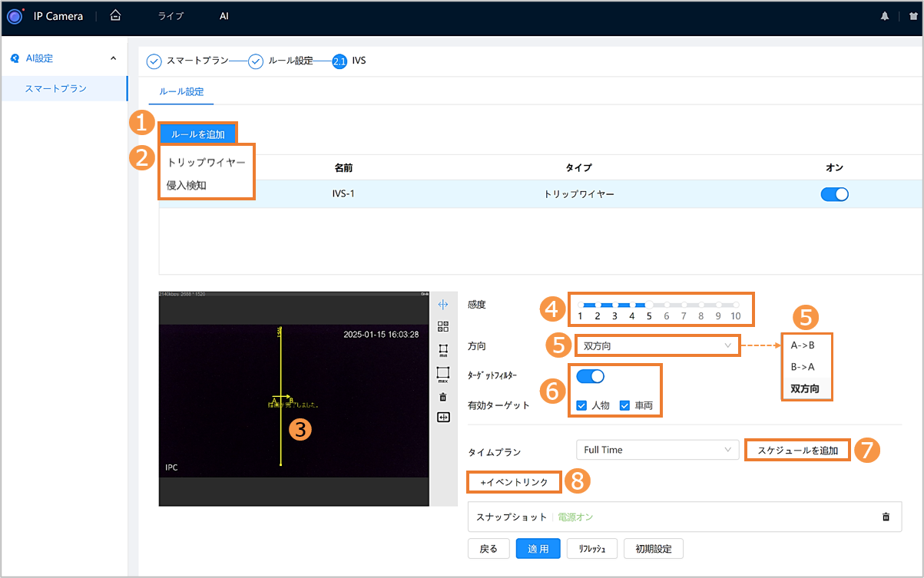Collapse the AI設定 sidebar section

click(114, 58)
